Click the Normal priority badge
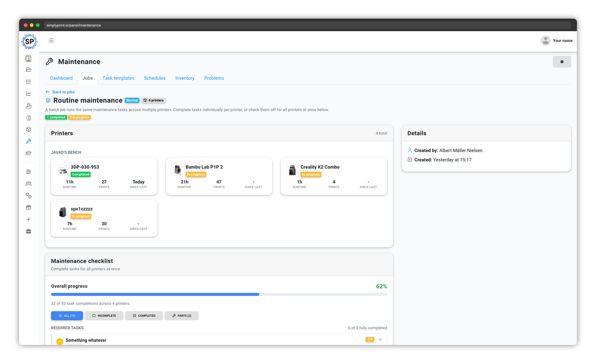Screen dimensions: 596x364 tap(132, 101)
